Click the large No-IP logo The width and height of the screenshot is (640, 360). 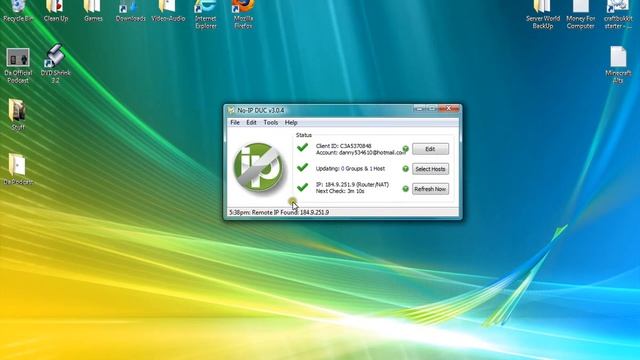pos(258,167)
